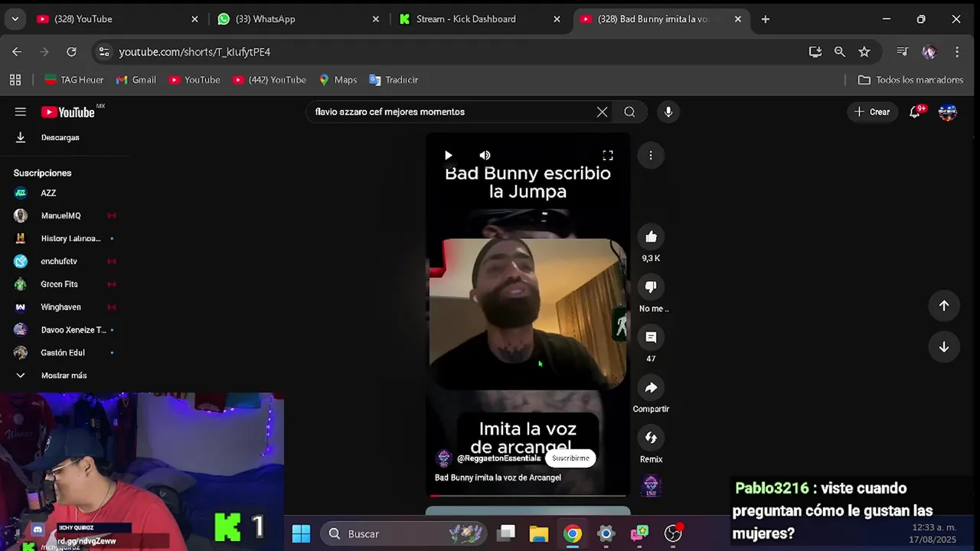This screenshot has height=551, width=980.
Task: Open zoom magnifier in address bar
Action: click(840, 52)
